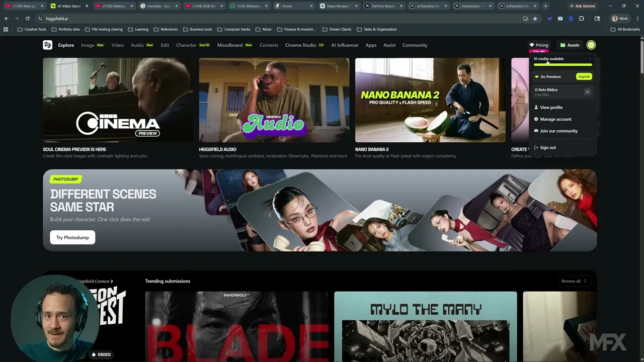Click the Upgrade button
This screenshot has width=644, height=362.
(584, 76)
